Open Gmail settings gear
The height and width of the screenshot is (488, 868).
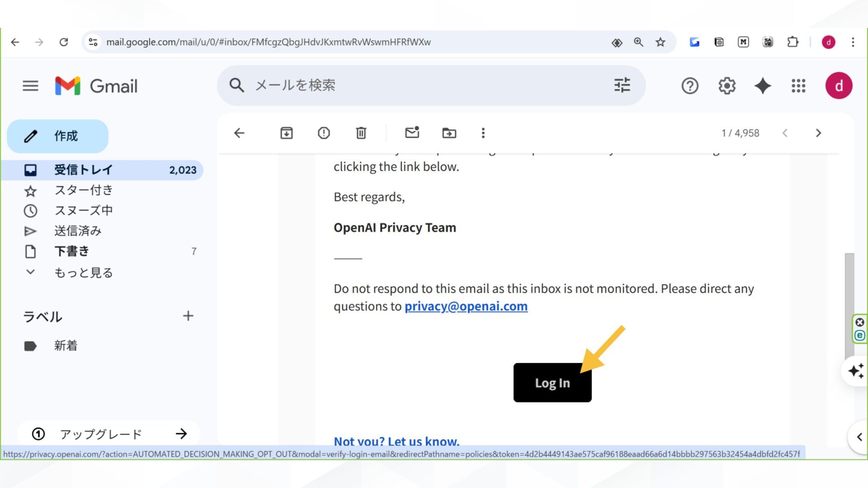[x=726, y=86]
